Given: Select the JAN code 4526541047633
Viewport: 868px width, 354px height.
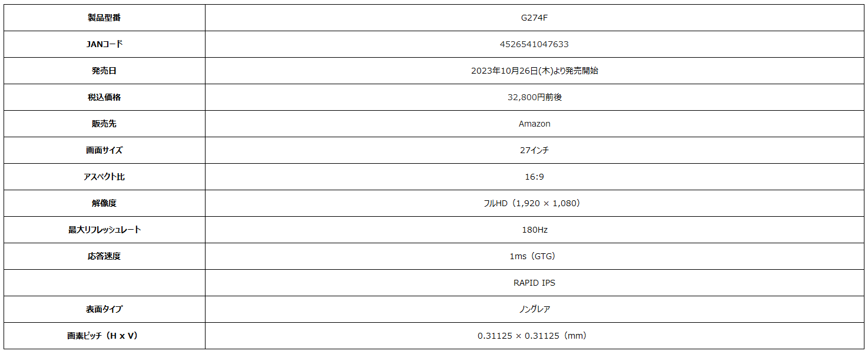Looking at the screenshot, I should tap(535, 44).
